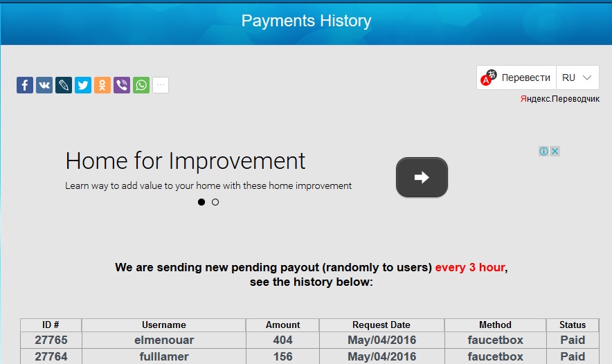The image size is (612, 364).
Task: Click the Request Date column header
Action: pos(381,325)
